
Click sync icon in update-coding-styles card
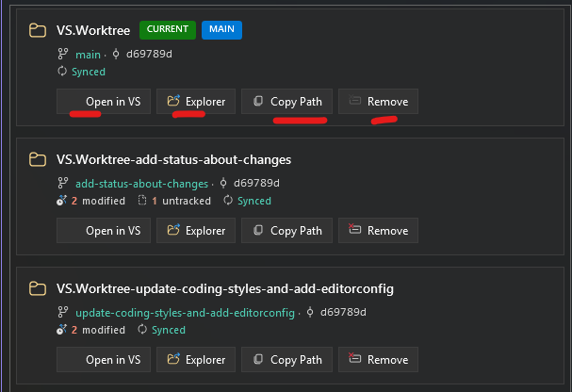click(142, 329)
